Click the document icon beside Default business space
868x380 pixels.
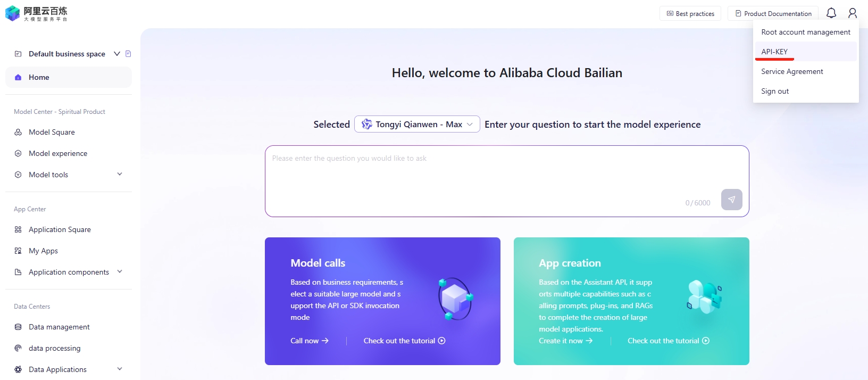point(128,54)
